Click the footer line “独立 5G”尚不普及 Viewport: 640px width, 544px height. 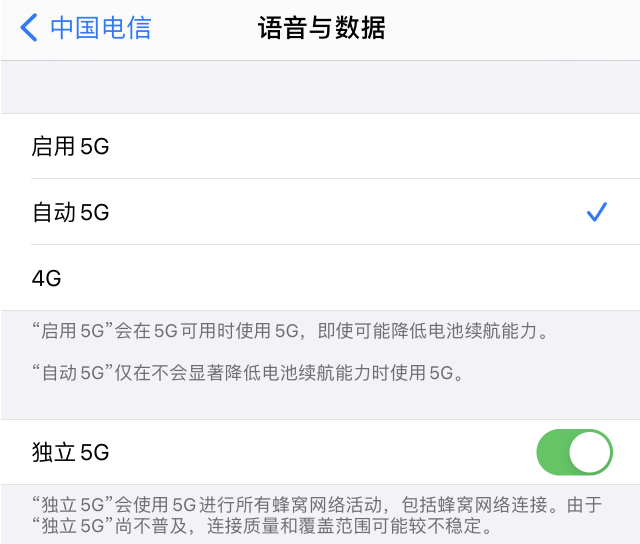click(262, 526)
